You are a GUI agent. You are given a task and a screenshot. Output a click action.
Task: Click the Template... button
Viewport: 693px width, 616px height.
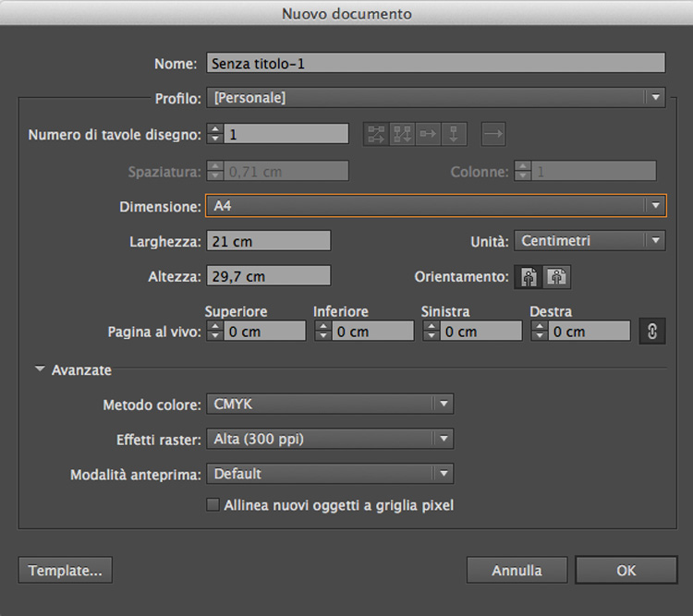pos(65,571)
